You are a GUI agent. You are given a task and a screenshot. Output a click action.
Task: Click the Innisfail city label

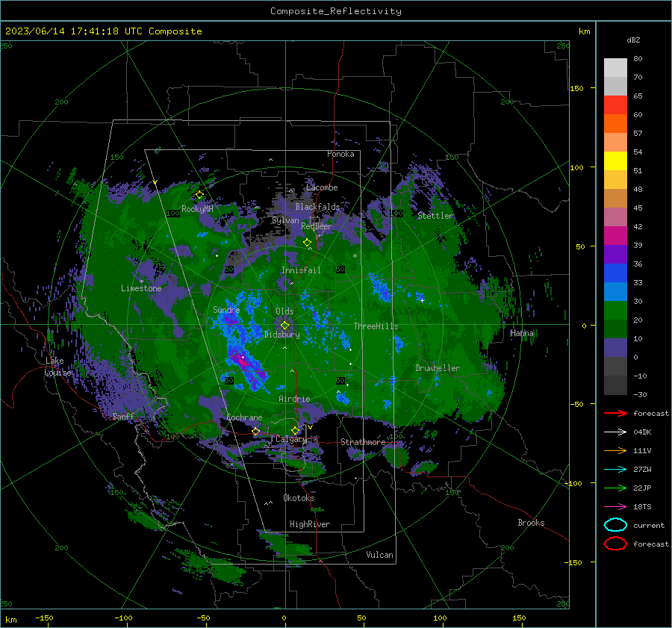click(301, 270)
